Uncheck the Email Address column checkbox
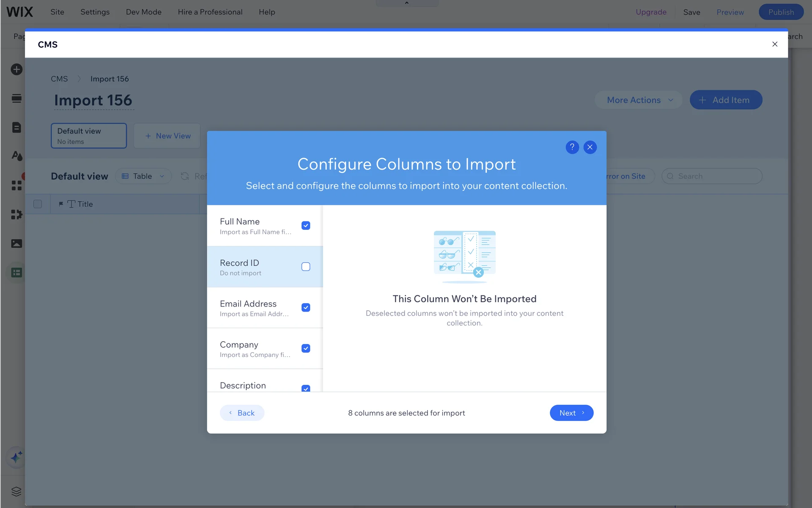This screenshot has width=812, height=508. click(x=306, y=308)
